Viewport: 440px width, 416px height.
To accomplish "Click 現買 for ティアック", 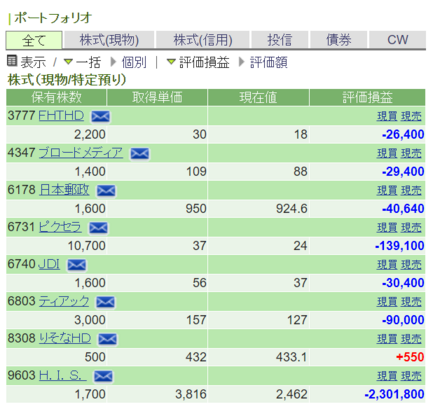I will pyautogui.click(x=387, y=302).
